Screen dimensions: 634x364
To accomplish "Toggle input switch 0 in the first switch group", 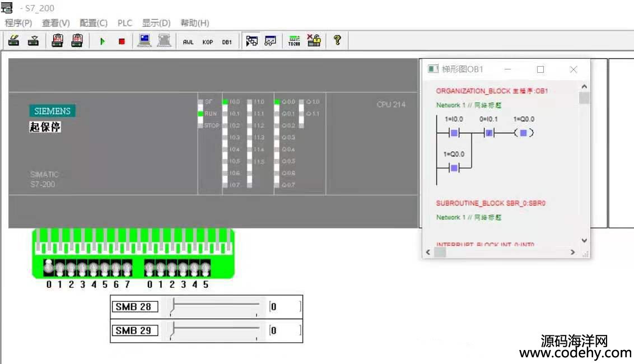I will coord(49,267).
